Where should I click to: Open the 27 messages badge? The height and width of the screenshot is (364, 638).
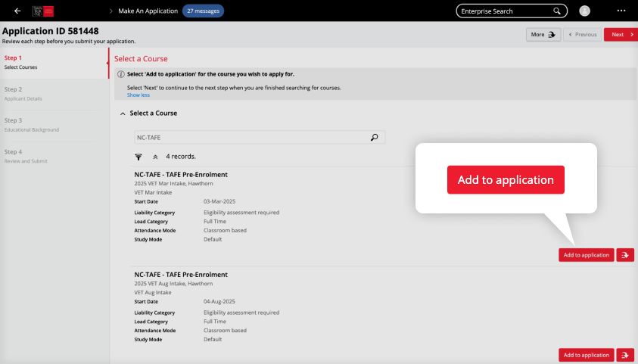[203, 11]
